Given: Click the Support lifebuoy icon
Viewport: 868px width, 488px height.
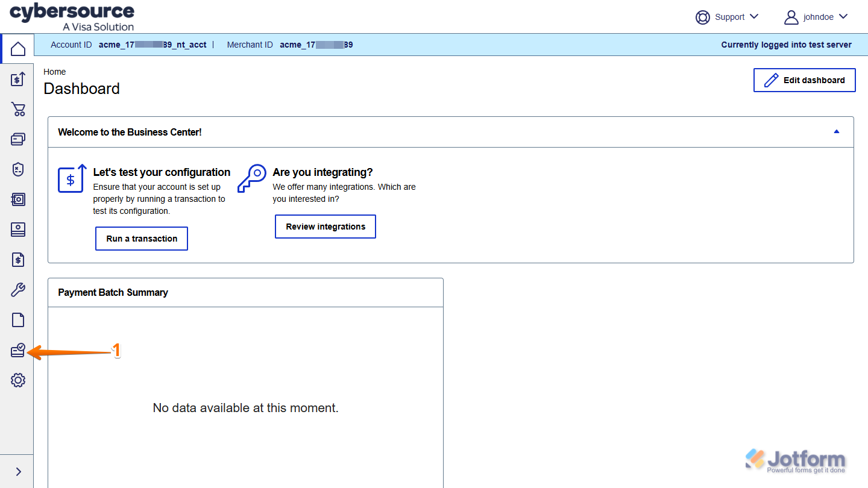Looking at the screenshot, I should tap(703, 17).
